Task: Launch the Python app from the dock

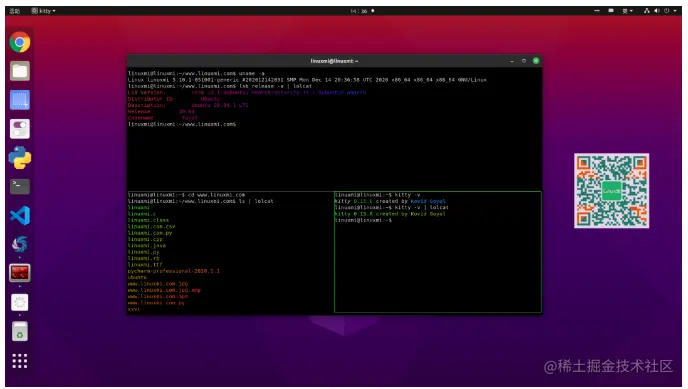Action: coord(20,158)
